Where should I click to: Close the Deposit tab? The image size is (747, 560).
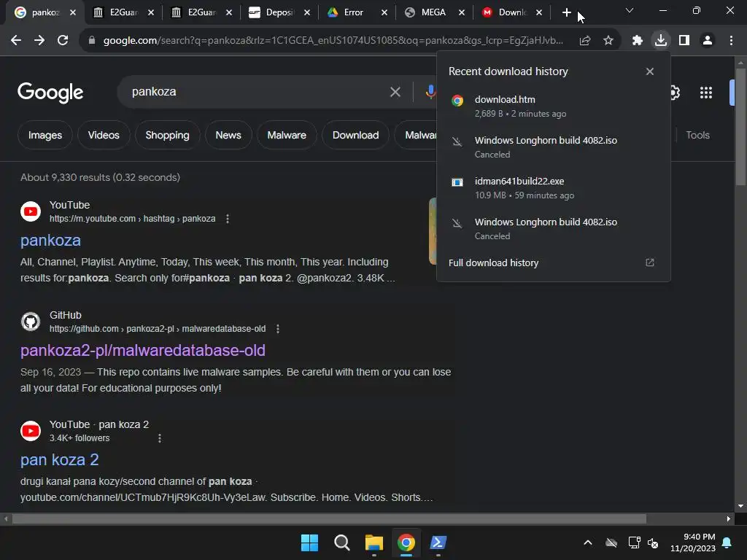[307, 12]
